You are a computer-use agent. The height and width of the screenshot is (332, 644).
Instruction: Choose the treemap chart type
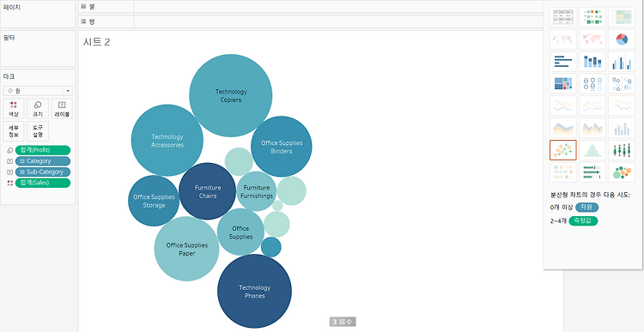tap(563, 84)
